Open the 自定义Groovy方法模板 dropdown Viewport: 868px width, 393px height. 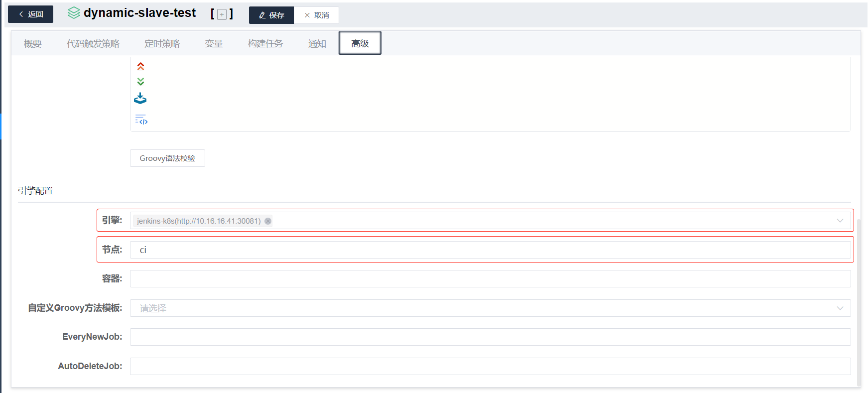coord(490,308)
